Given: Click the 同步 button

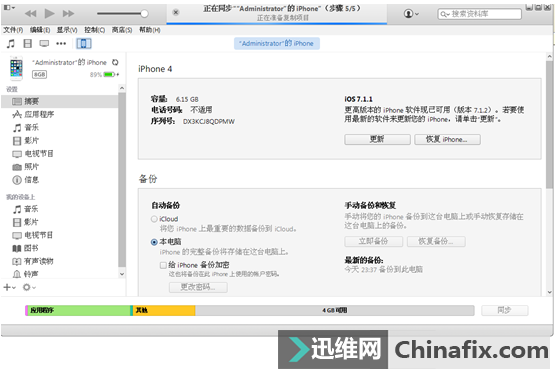Looking at the screenshot, I should [x=504, y=310].
